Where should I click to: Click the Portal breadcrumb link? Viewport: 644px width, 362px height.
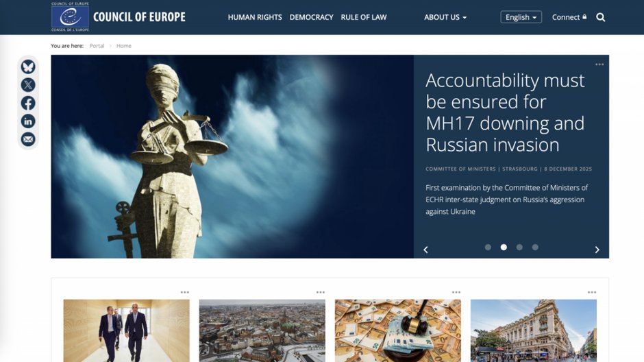[x=97, y=46]
